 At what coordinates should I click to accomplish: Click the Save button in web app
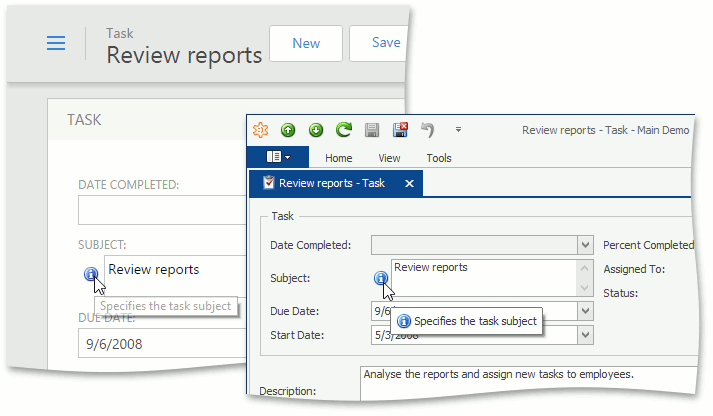click(x=378, y=43)
